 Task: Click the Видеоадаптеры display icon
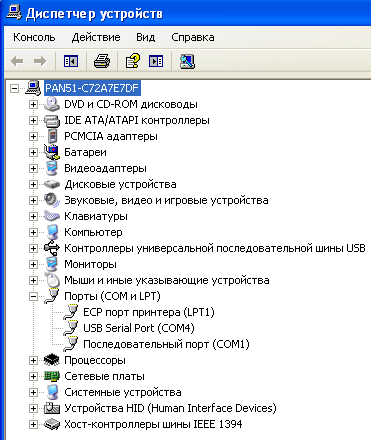click(x=52, y=168)
